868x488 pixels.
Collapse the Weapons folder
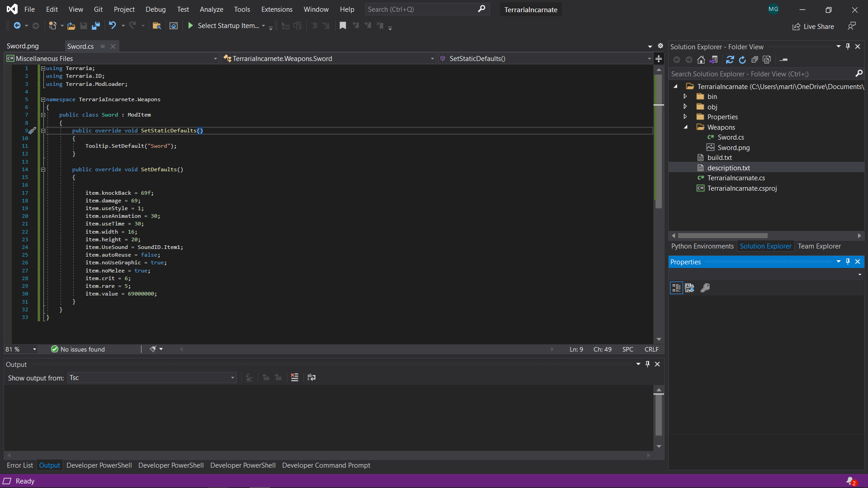(x=685, y=127)
